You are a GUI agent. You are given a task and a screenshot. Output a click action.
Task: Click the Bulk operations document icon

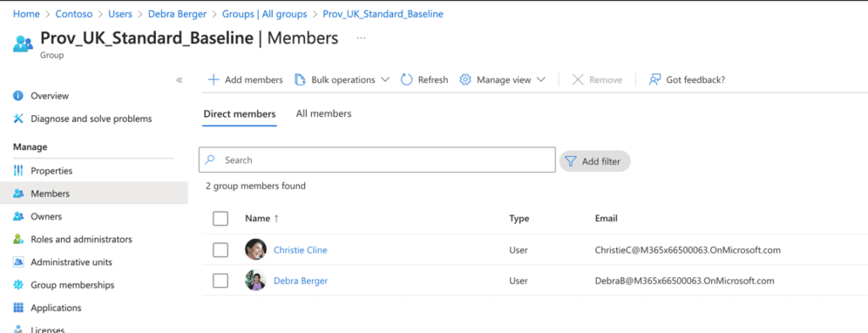click(x=300, y=80)
